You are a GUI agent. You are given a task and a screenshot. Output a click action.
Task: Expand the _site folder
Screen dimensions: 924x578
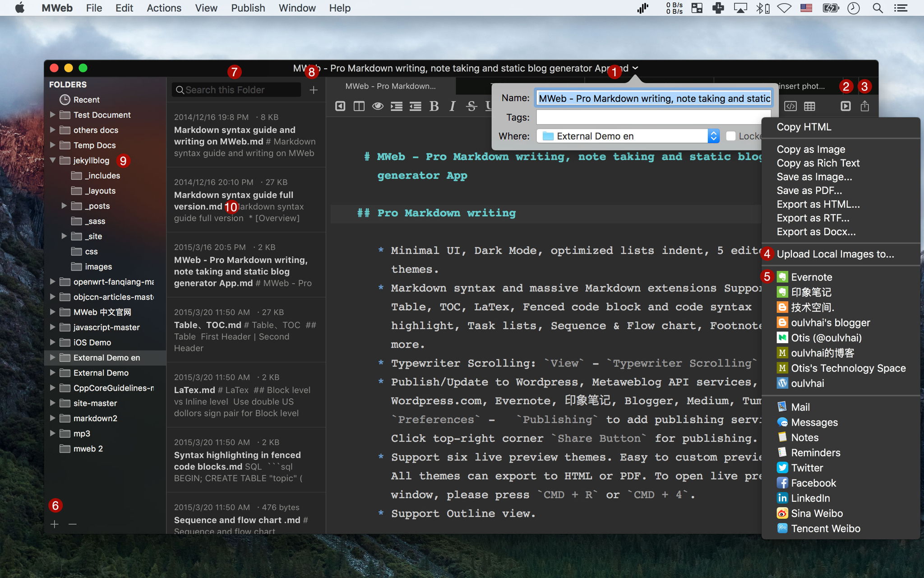click(x=64, y=236)
